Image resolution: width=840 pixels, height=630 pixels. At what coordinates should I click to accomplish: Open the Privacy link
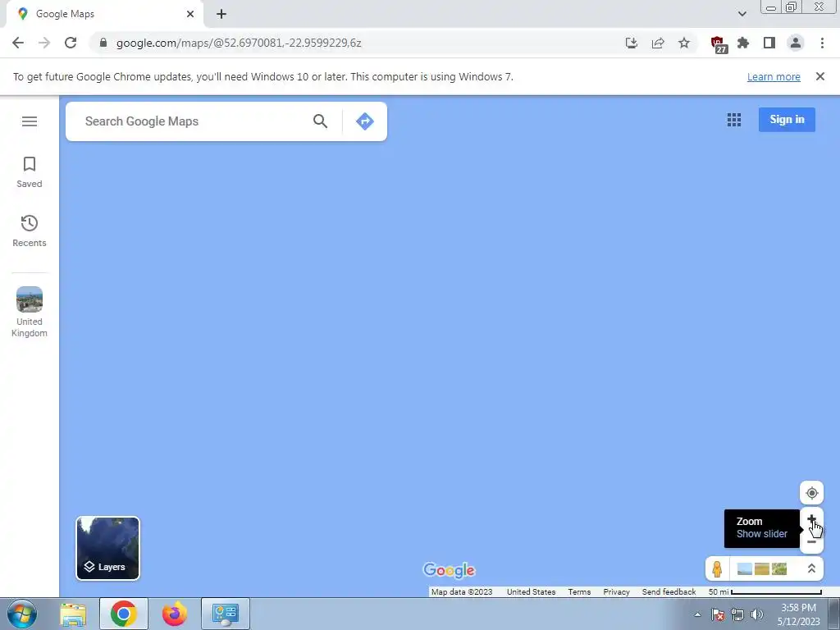(616, 592)
